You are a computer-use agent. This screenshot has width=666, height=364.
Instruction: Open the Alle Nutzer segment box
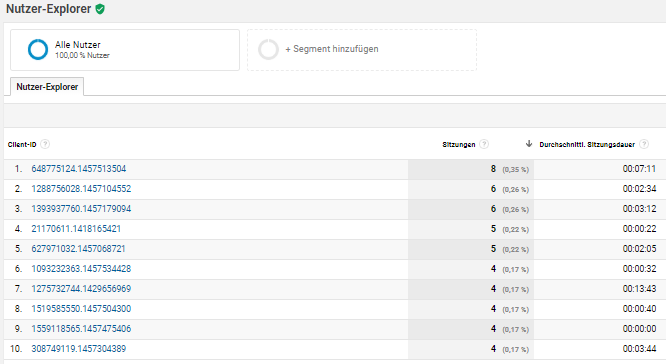click(x=125, y=50)
